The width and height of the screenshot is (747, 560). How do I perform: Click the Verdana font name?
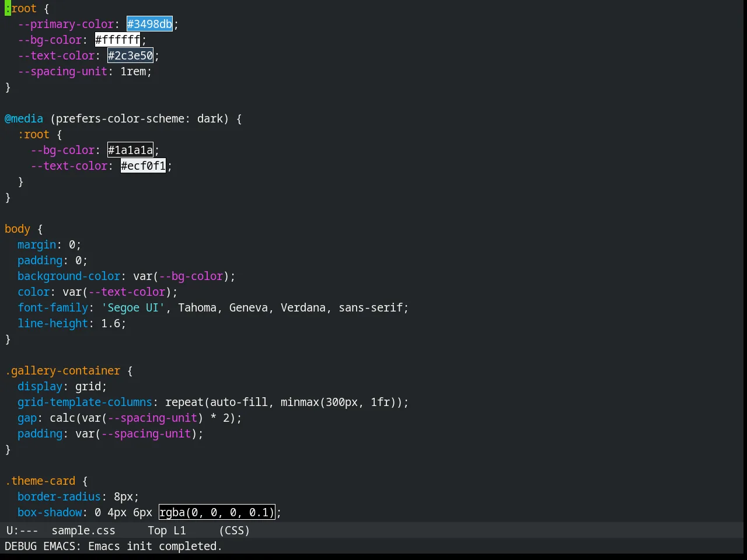click(303, 307)
